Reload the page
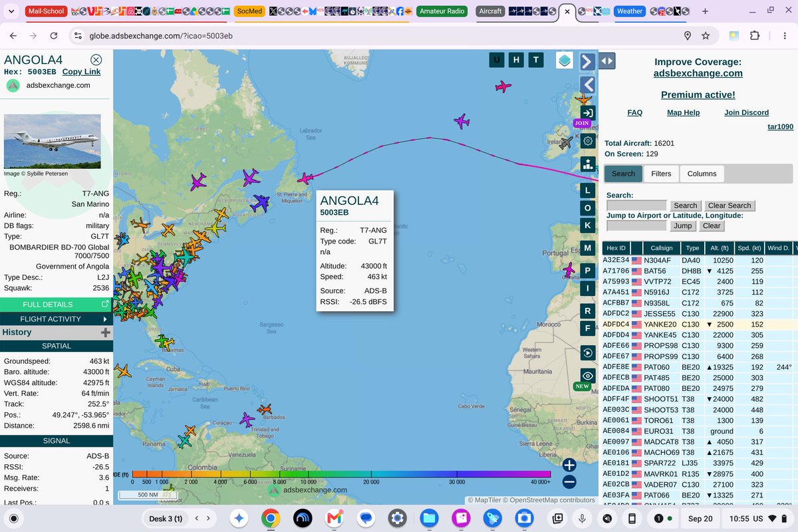Viewport: 798px width, 532px height. 53,35
